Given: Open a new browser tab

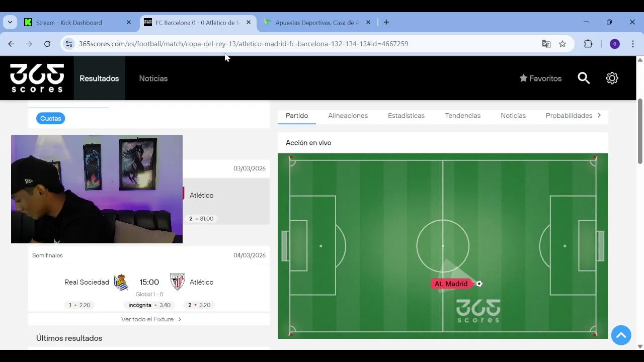Looking at the screenshot, I should pos(386,22).
